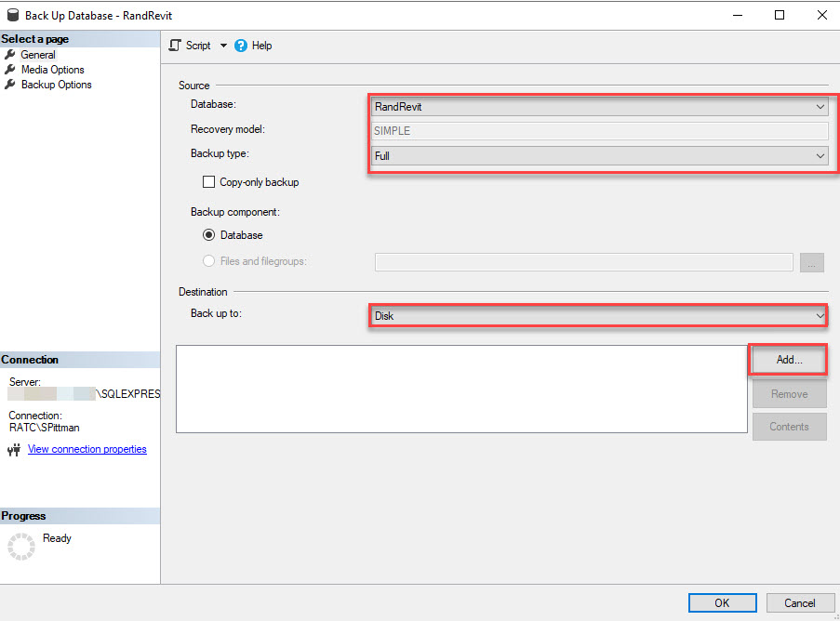The image size is (840, 621).
Task: Click the connection properties icon
Action: coord(14,450)
